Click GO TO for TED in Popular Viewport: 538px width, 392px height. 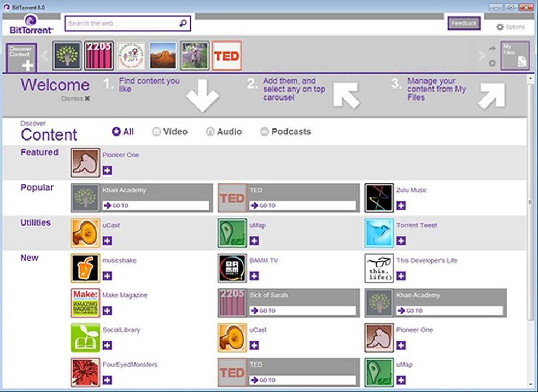(303, 206)
